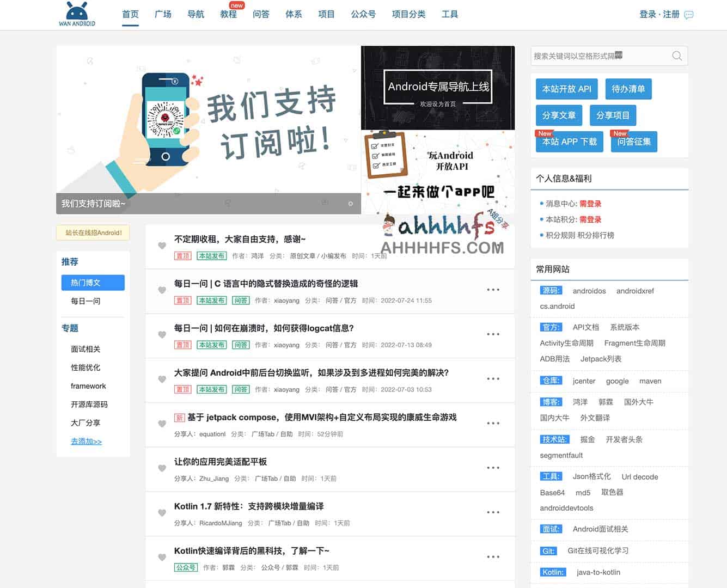
Task: Click the 本站开放 API button
Action: click(x=566, y=89)
